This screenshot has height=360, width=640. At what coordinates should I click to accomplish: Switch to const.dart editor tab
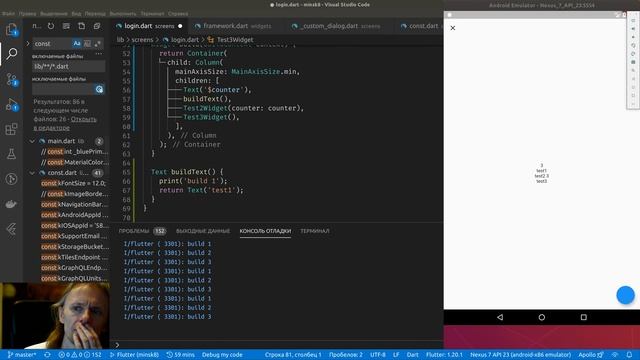(x=420, y=26)
